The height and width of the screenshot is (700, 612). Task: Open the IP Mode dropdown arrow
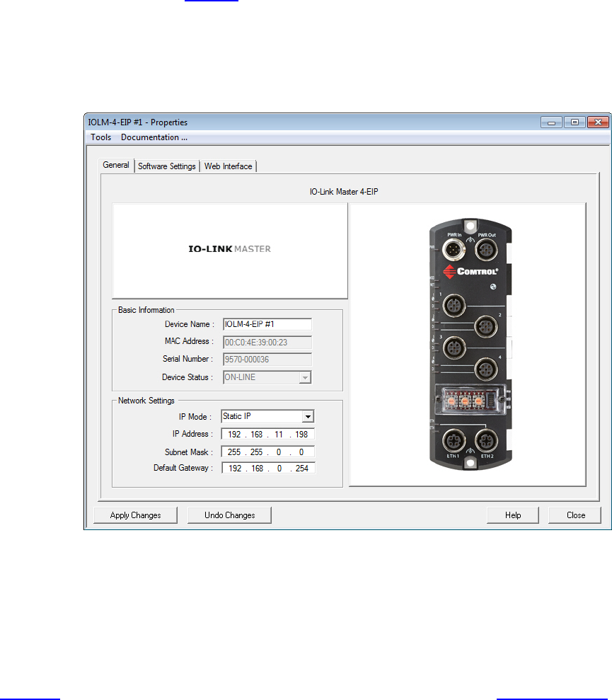(308, 416)
